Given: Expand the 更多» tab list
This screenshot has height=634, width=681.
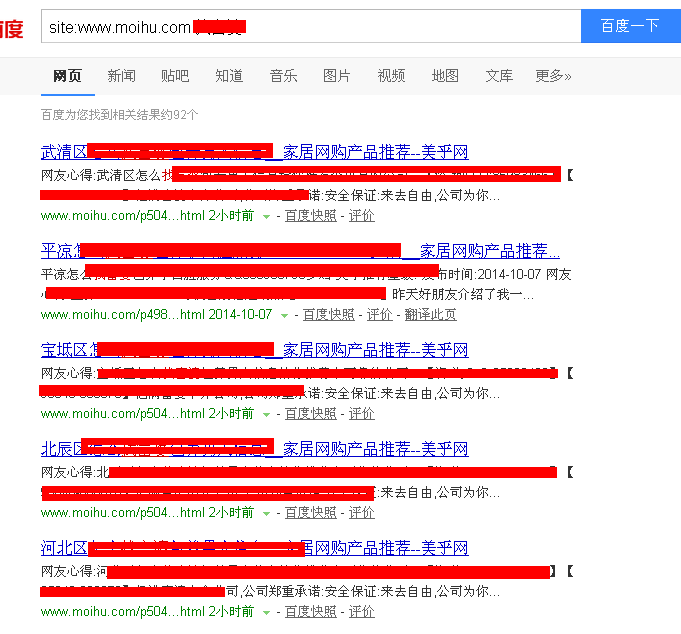Looking at the screenshot, I should coord(553,76).
